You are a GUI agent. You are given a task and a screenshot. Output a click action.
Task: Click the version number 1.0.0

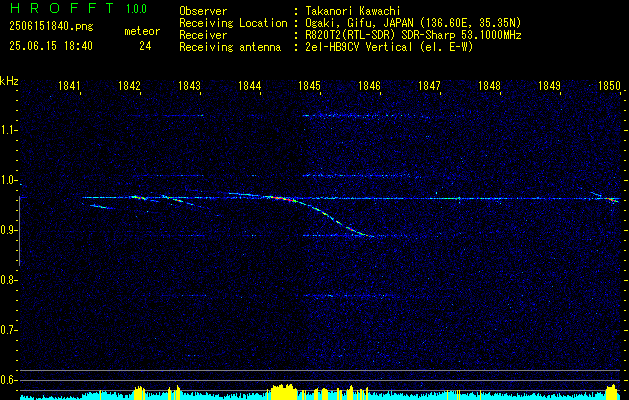[x=136, y=8]
